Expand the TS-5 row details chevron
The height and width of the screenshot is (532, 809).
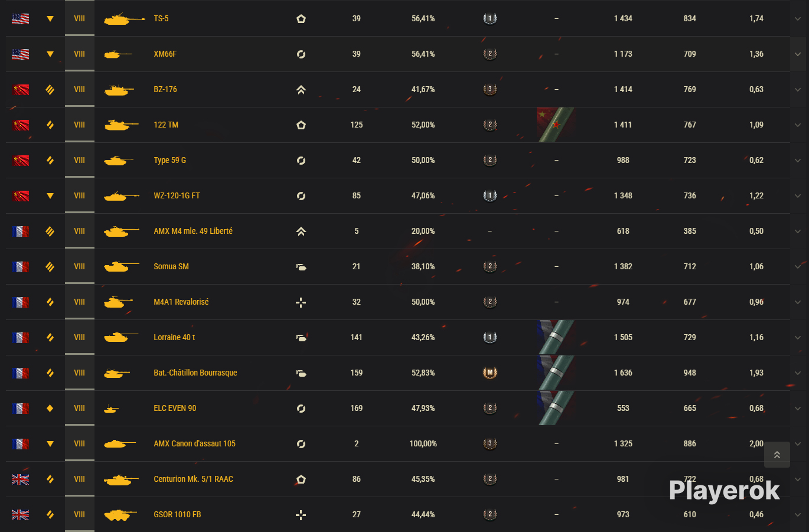(798, 19)
